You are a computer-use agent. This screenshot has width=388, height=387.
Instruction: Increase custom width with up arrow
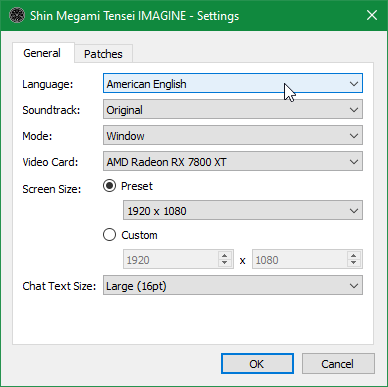(x=225, y=255)
